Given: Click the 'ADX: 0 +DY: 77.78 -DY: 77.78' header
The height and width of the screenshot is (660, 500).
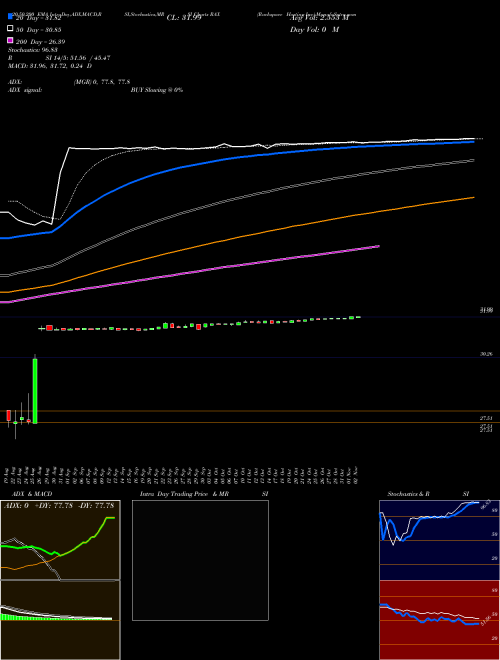Looking at the screenshot, I should [x=59, y=506].
